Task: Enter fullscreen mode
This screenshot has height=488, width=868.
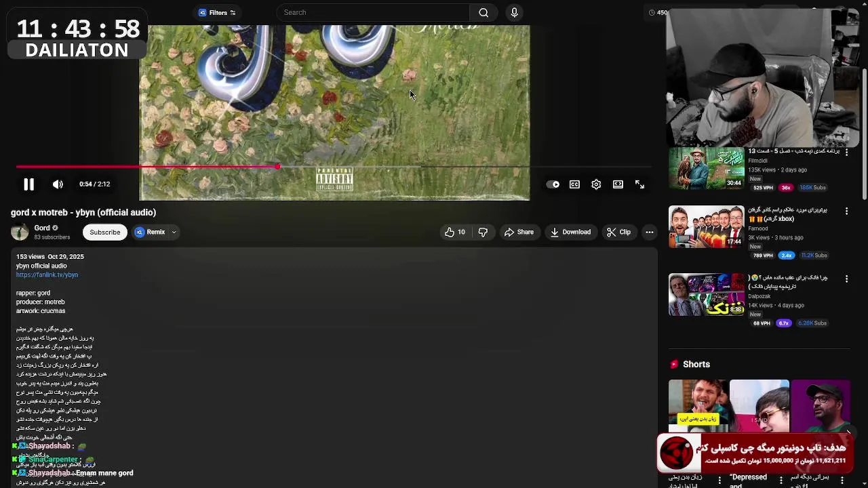Action: tap(639, 184)
